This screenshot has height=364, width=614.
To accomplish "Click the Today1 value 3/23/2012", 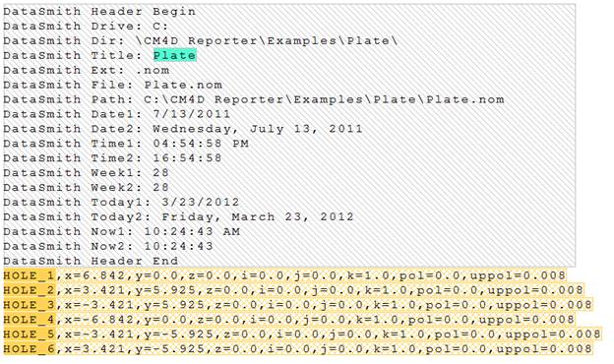I will [201, 203].
